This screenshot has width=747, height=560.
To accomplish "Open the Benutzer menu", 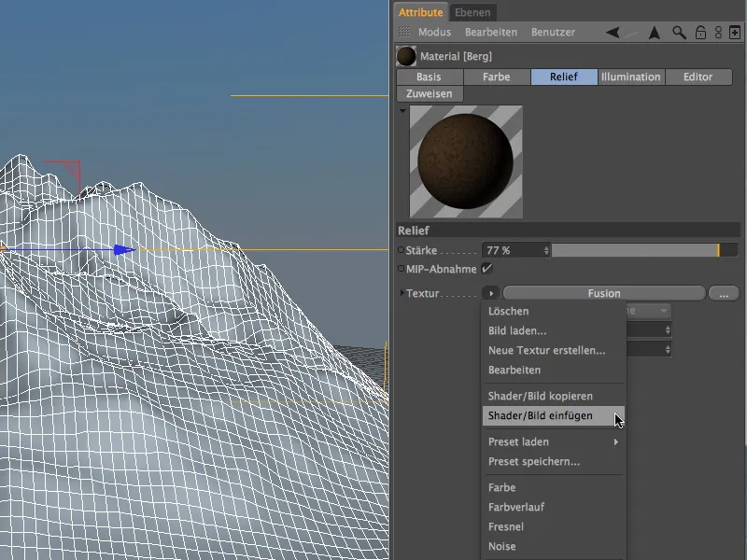I will [x=553, y=32].
